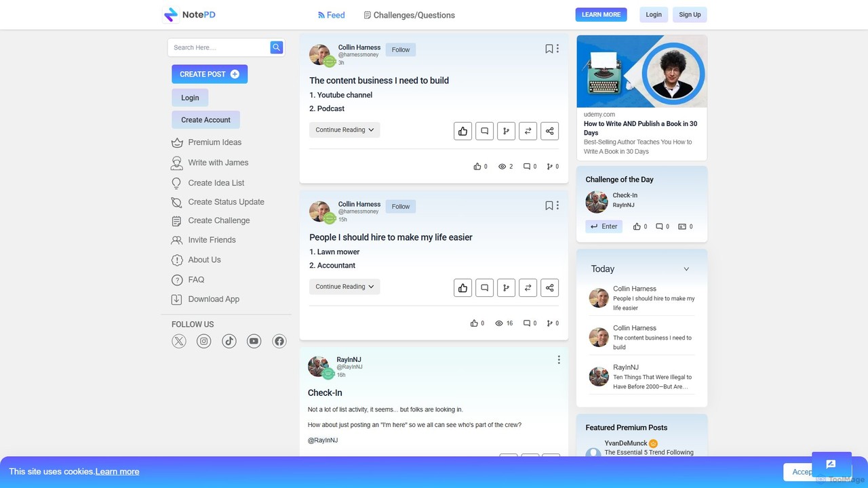Open the udemy book-writing ad thumbnail

coord(642,71)
